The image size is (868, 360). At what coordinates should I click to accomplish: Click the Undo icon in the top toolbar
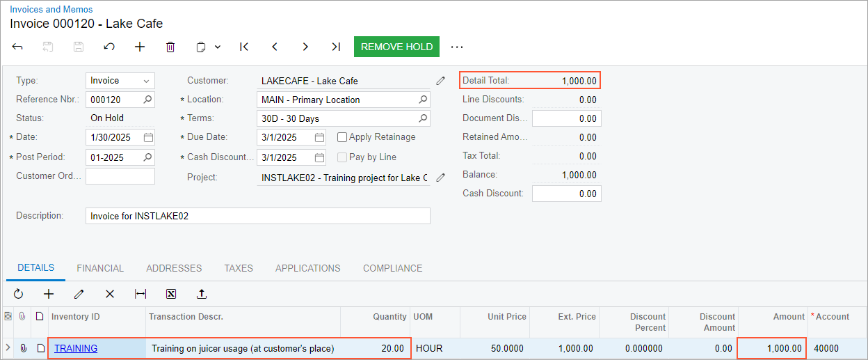coord(109,47)
